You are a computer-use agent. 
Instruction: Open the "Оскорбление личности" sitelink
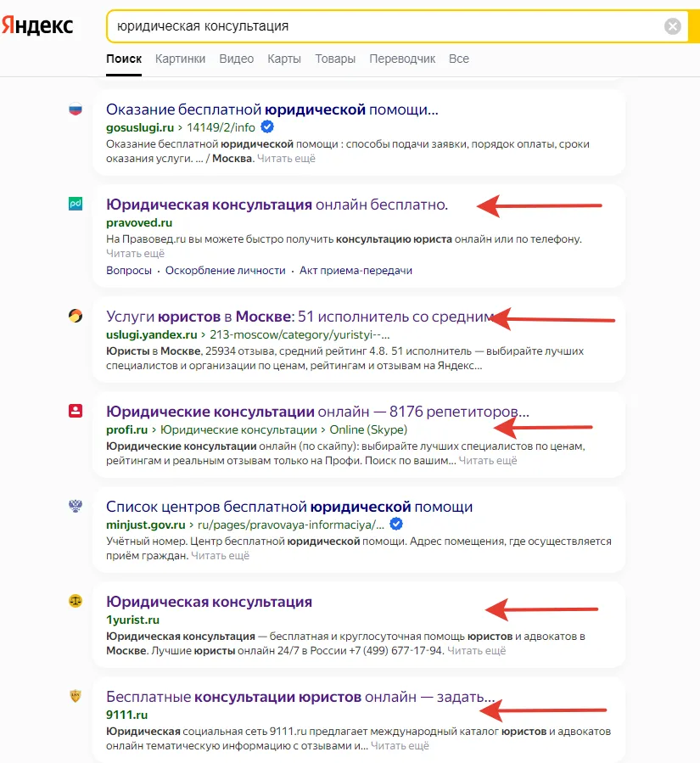click(225, 271)
